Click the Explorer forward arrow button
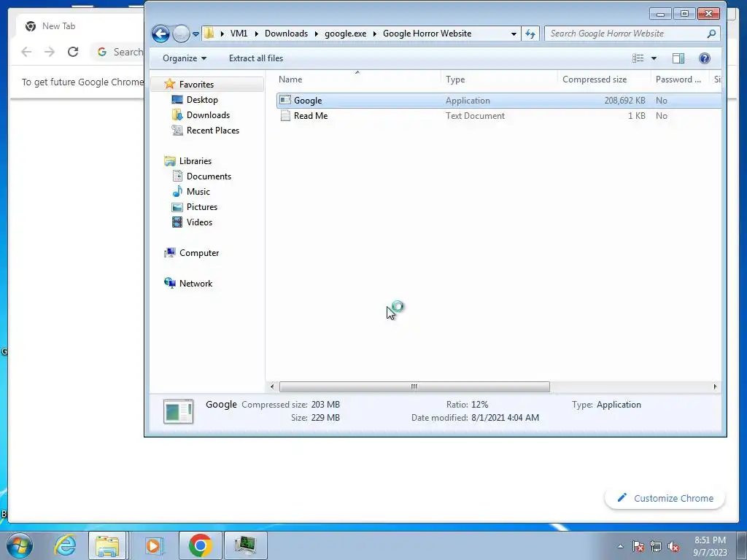The height and width of the screenshot is (560, 747). tap(181, 34)
